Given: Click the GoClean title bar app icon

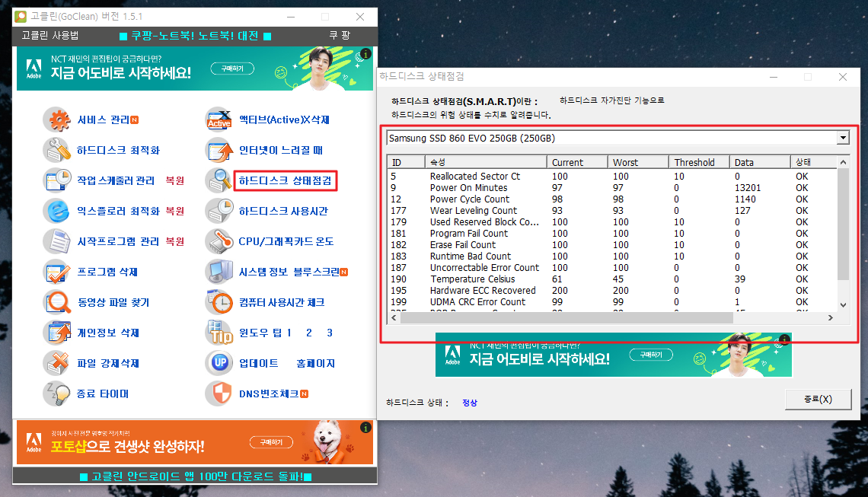Looking at the screenshot, I should [21, 17].
